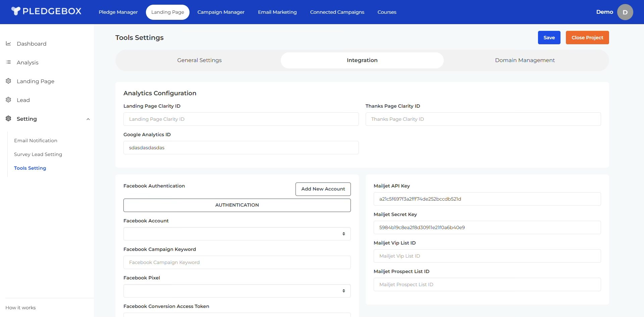Viewport: 644px width, 317px height.
Task: Click the Mailjet Secret Key field
Action: pos(487,227)
